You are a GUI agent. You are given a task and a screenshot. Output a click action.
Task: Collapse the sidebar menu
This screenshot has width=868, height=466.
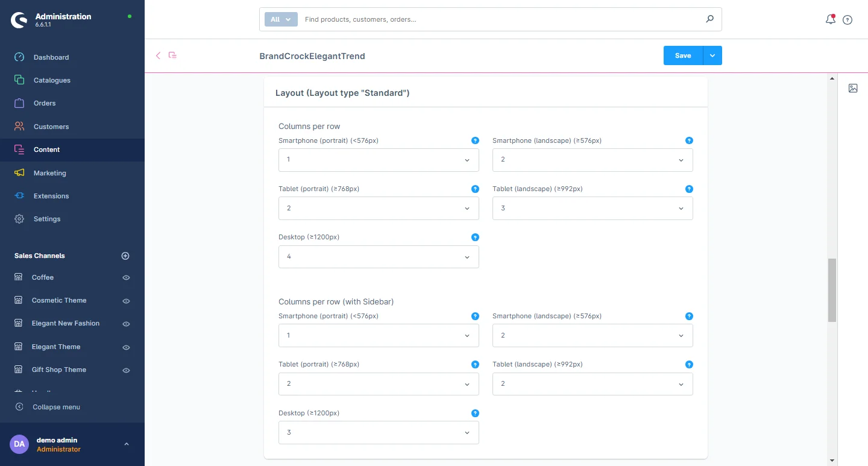(x=56, y=407)
